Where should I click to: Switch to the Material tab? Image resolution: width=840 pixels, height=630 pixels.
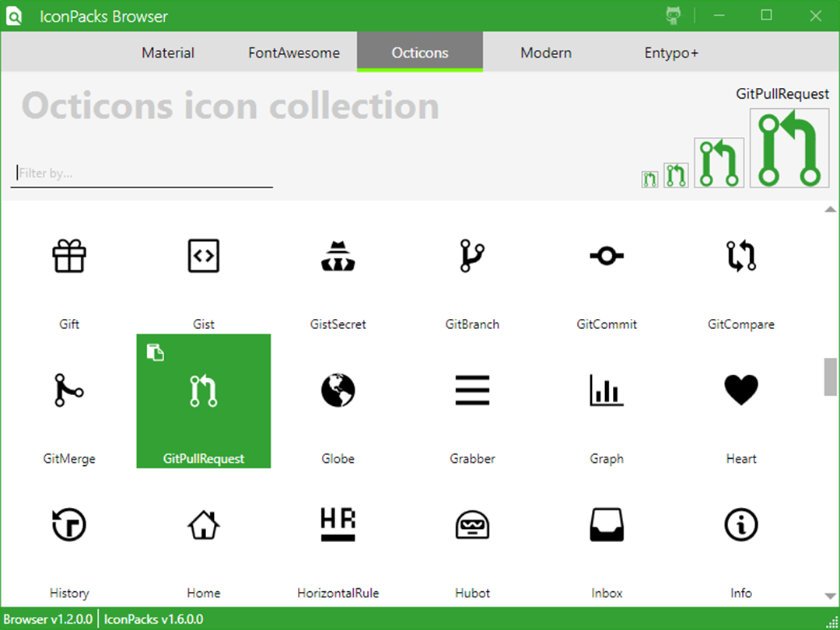(168, 53)
